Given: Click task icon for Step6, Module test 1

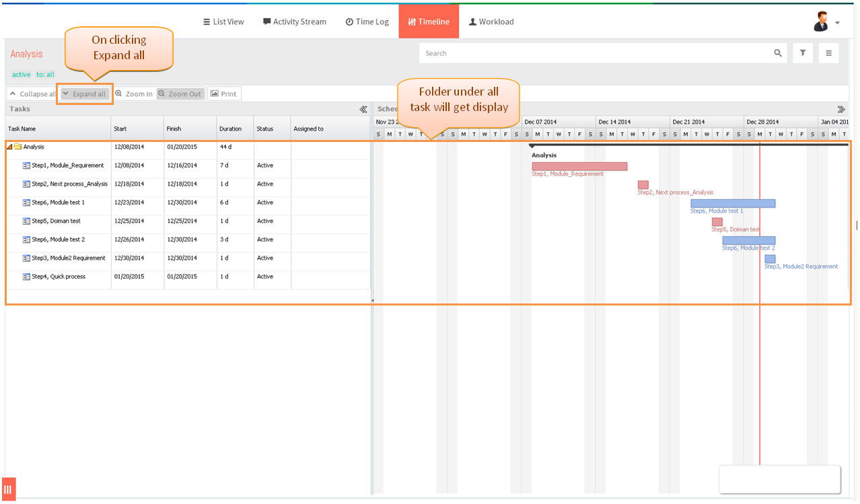Looking at the screenshot, I should (x=26, y=203).
